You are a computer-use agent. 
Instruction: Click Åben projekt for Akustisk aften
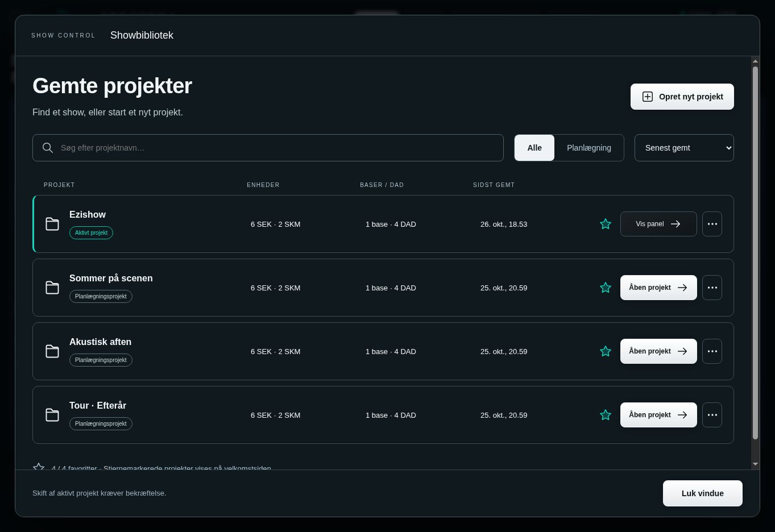coord(658,351)
